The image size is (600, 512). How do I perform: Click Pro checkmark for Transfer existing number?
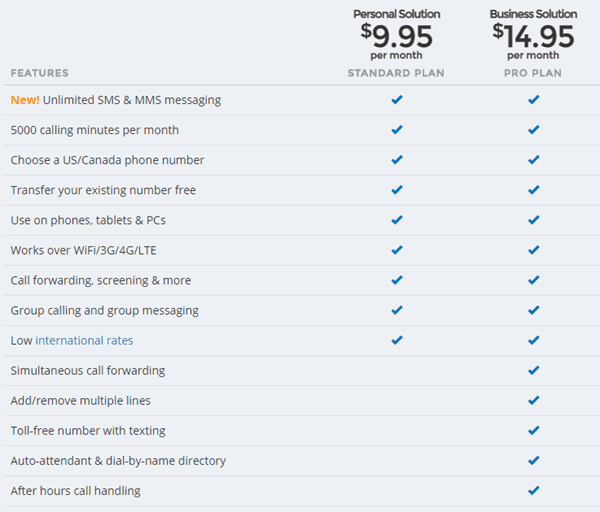533,190
